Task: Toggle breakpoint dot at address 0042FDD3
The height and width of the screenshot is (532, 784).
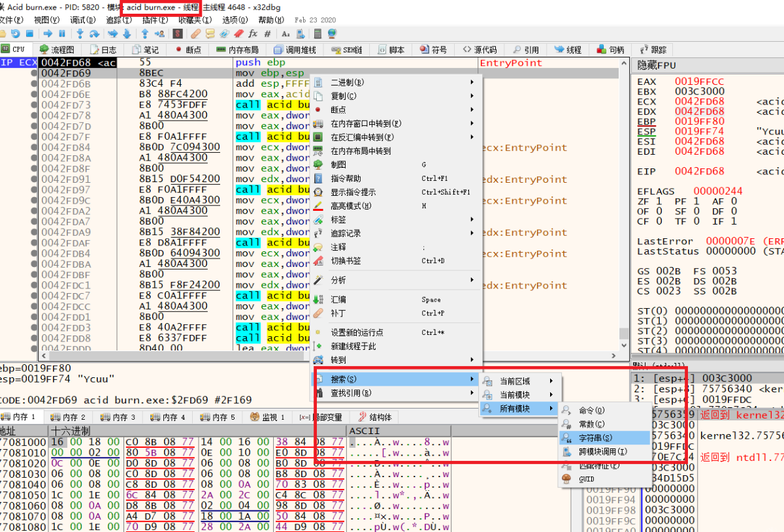Action: pos(33,328)
